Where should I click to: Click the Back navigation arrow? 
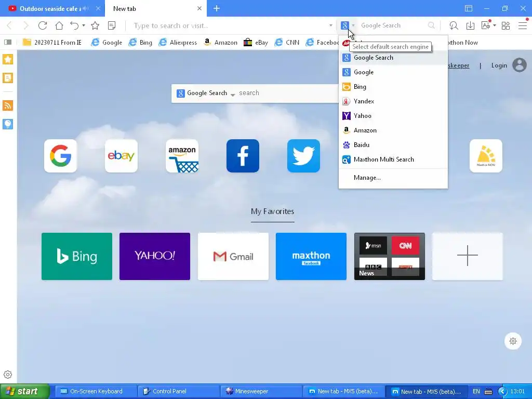(9, 25)
